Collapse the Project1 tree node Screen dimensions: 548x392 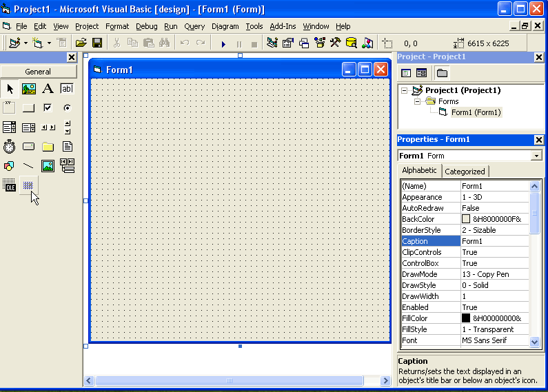(405, 90)
